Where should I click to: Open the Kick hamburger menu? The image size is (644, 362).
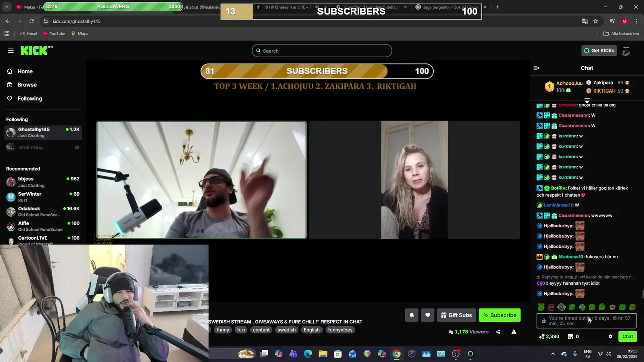11,50
